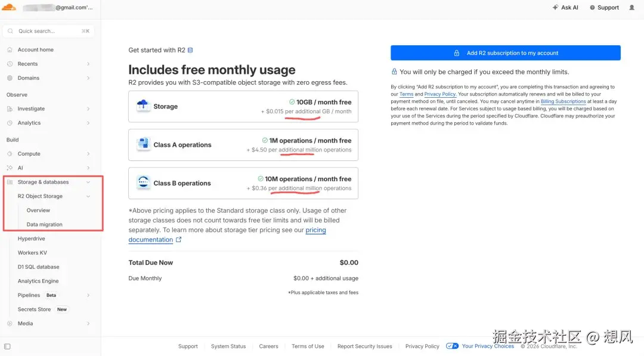Screen dimensions: 644x356
Task: Open Hyperdrive in sidebar
Action: pos(31,239)
